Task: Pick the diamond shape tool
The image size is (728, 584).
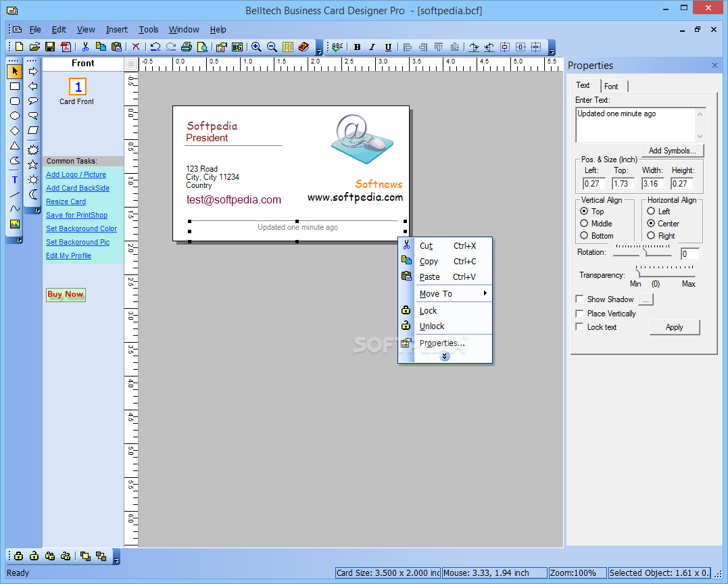Action: 15,131
